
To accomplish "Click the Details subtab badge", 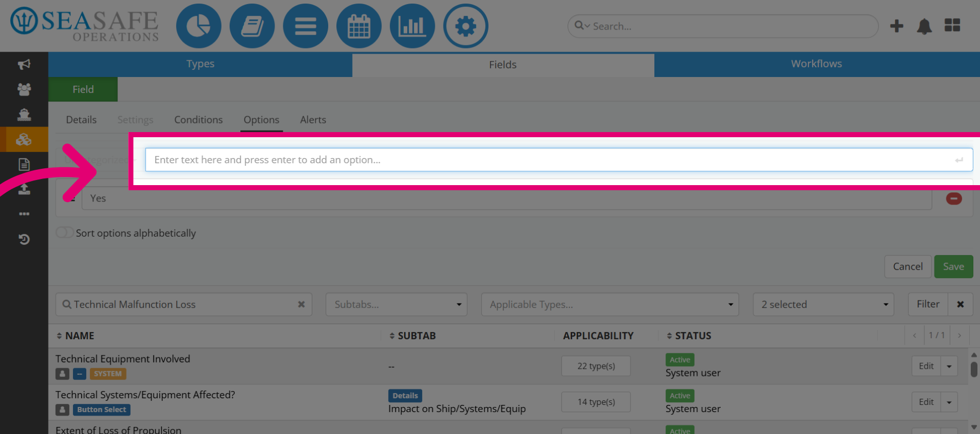I will 405,396.
